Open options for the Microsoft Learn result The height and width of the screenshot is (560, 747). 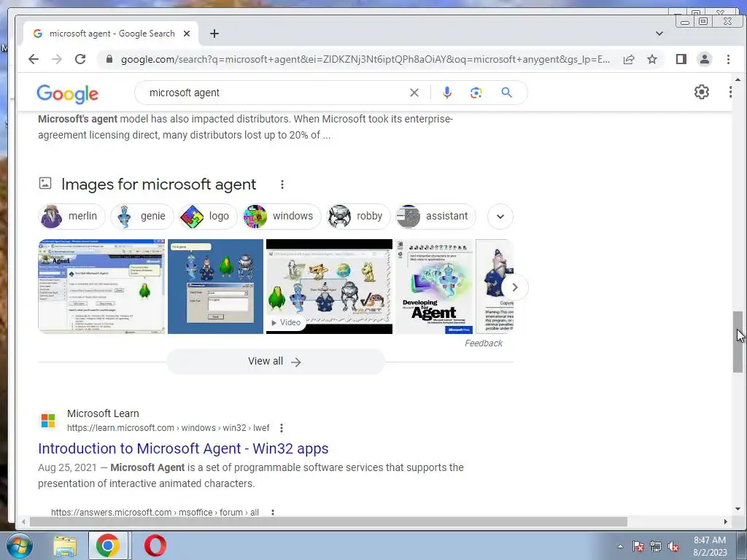[x=282, y=428]
